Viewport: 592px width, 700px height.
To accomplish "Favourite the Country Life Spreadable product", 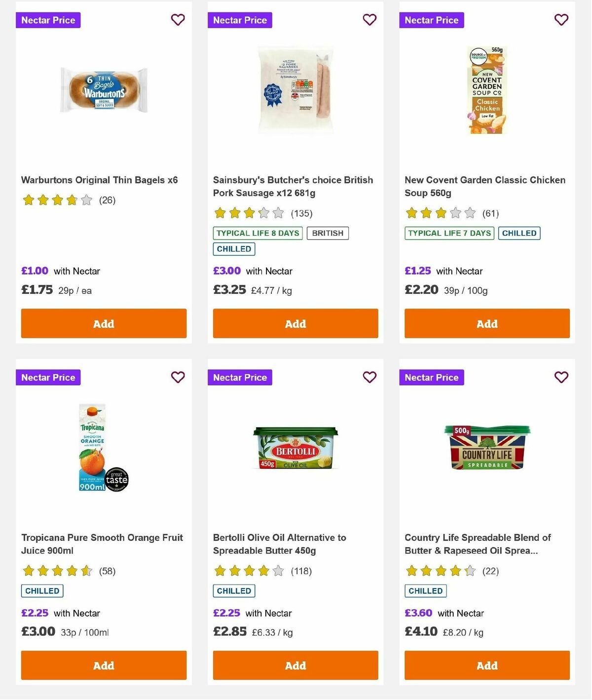I will tap(561, 377).
